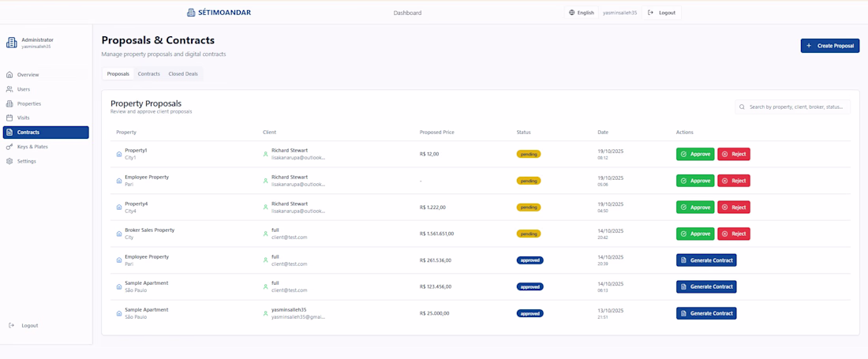
Task: Click approved badge on R$ 261.536,00 row
Action: (529, 260)
